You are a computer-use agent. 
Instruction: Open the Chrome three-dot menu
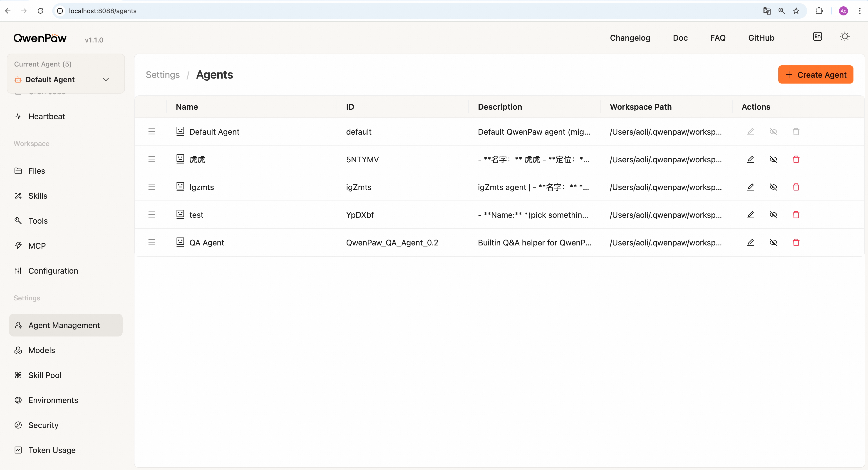pyautogui.click(x=860, y=11)
